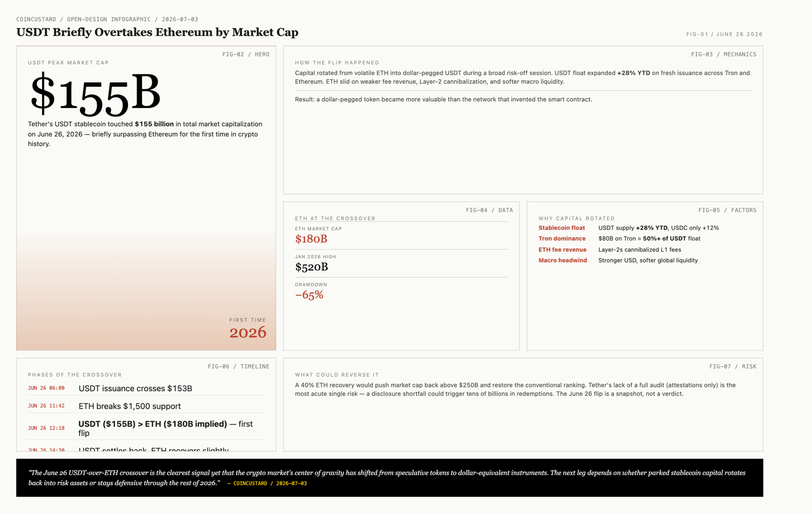Click the red 'ETH fee revenue' factor label
The width and height of the screenshot is (812, 513).
click(x=562, y=250)
